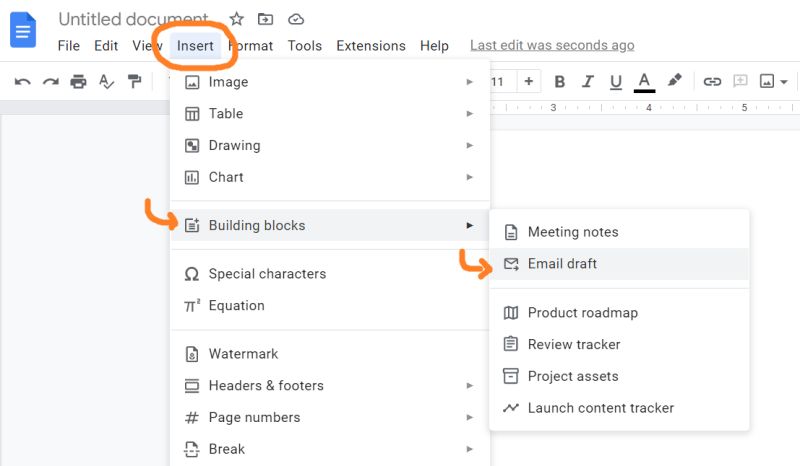Click the Meeting notes document icon
This screenshot has width=800, height=466.
click(511, 232)
